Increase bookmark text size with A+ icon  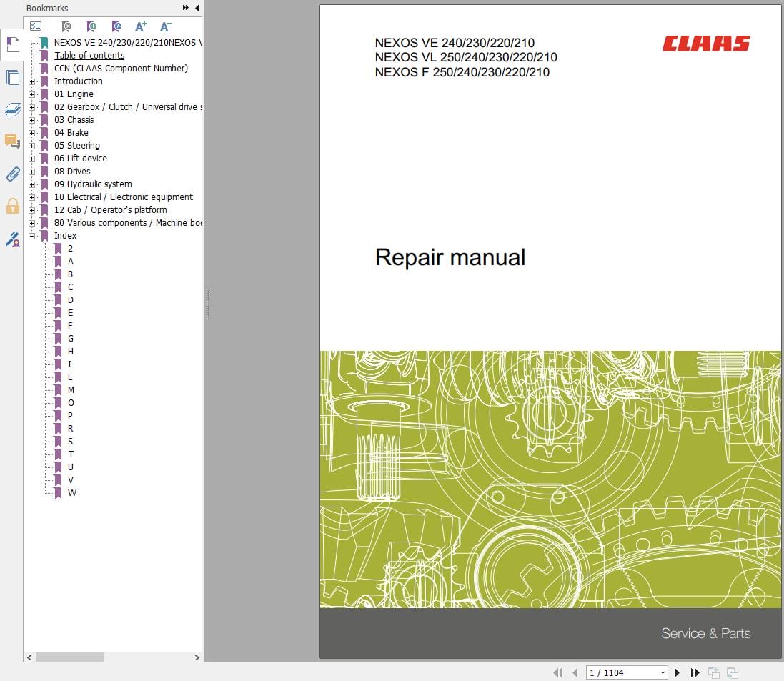140,26
